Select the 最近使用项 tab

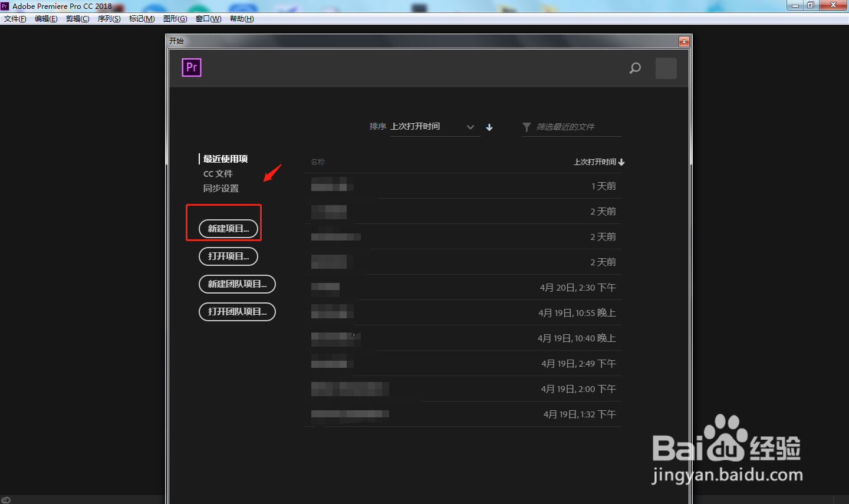click(225, 159)
